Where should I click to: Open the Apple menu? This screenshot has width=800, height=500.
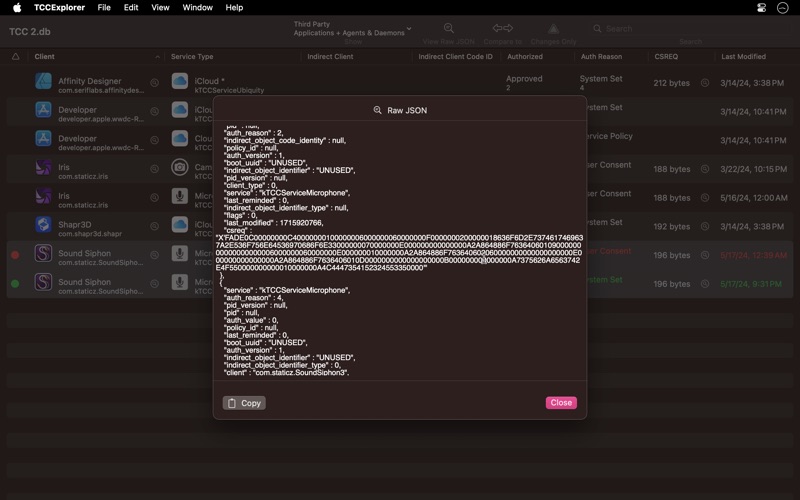point(17,8)
